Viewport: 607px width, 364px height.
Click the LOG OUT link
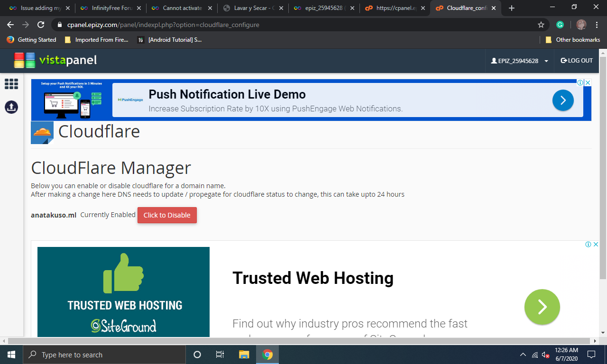coord(577,61)
